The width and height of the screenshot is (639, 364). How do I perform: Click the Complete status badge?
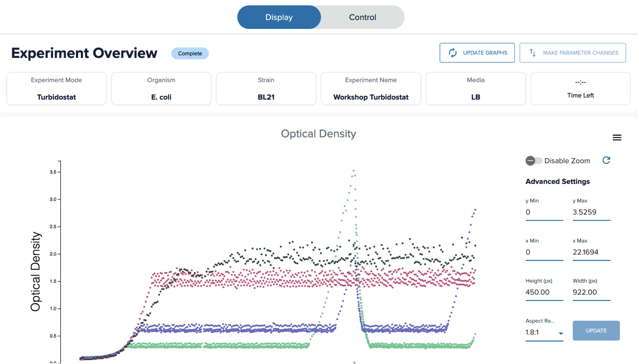[190, 54]
